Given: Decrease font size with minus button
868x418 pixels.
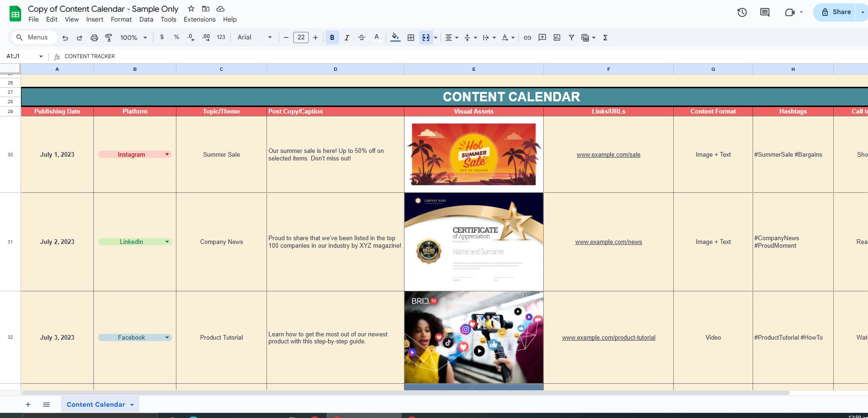Looking at the screenshot, I should coord(286,38).
